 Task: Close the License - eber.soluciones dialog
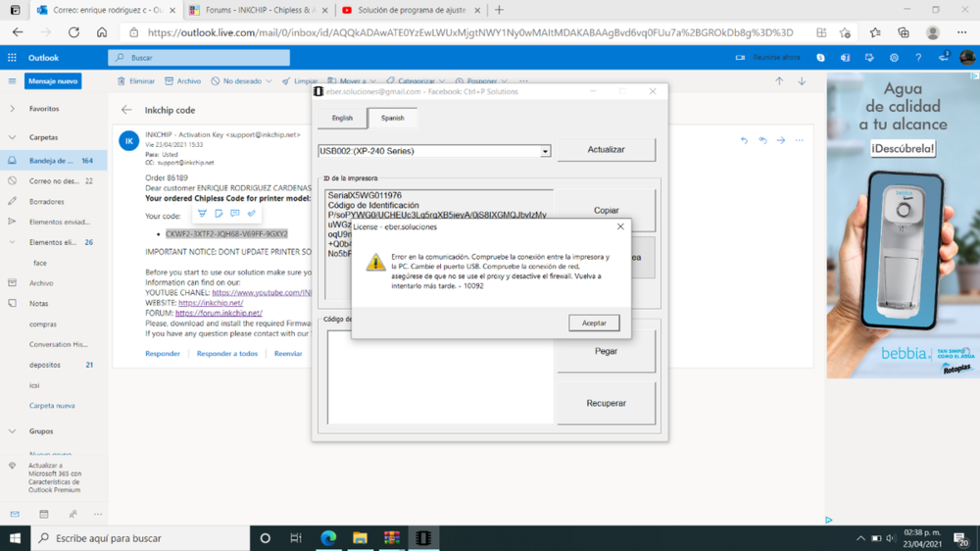tap(620, 226)
